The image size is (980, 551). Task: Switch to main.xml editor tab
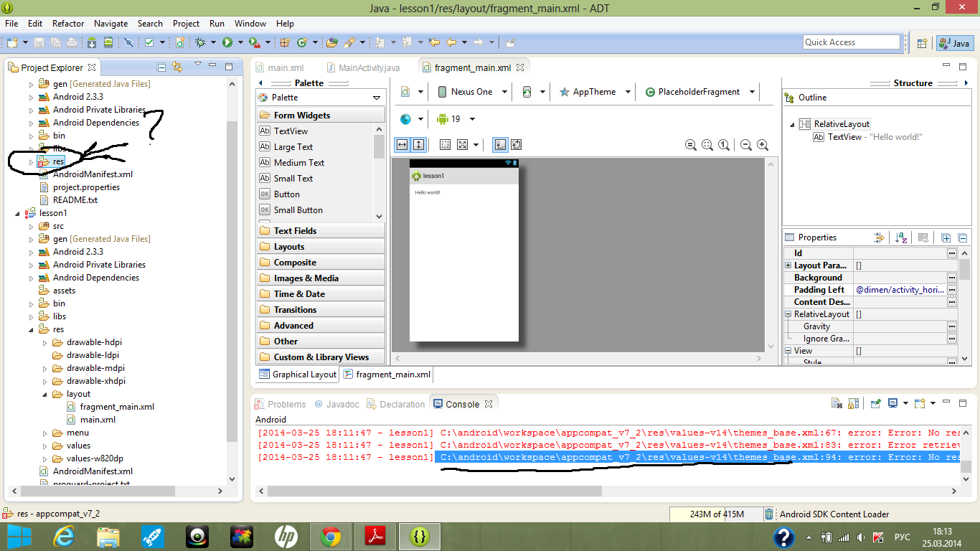tap(280, 67)
